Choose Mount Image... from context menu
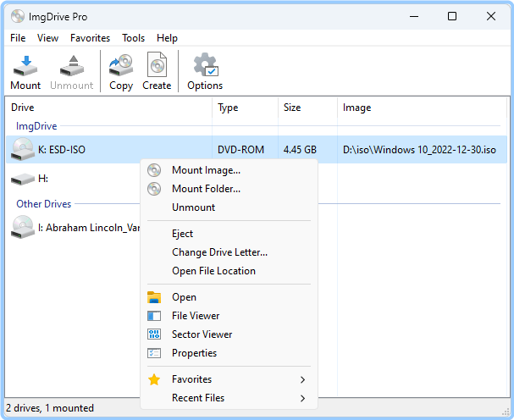 pyautogui.click(x=206, y=170)
